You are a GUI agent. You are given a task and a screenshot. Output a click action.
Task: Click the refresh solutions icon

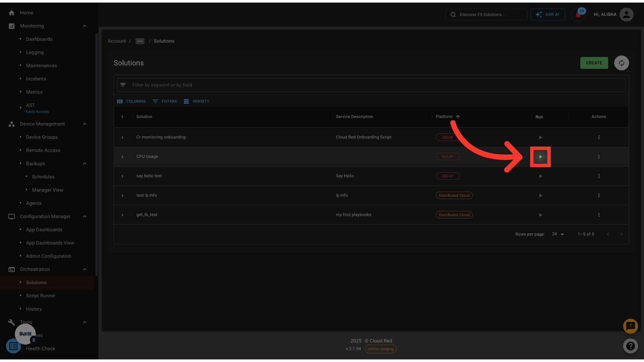click(x=622, y=63)
